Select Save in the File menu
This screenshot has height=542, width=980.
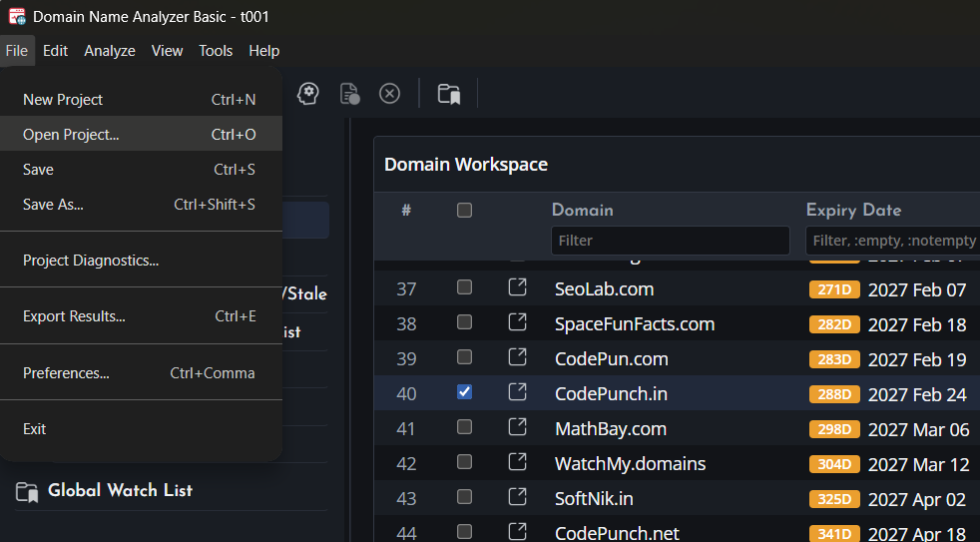tap(142, 170)
